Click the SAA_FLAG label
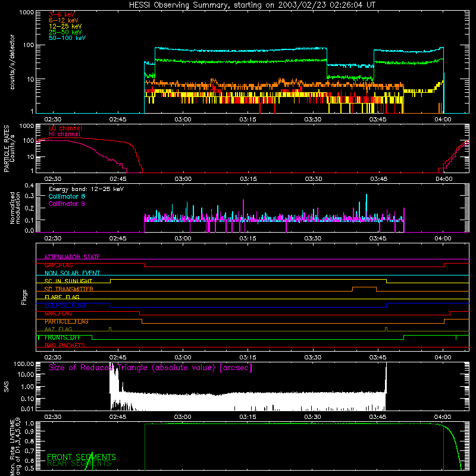The image size is (476, 476). click(x=58, y=314)
